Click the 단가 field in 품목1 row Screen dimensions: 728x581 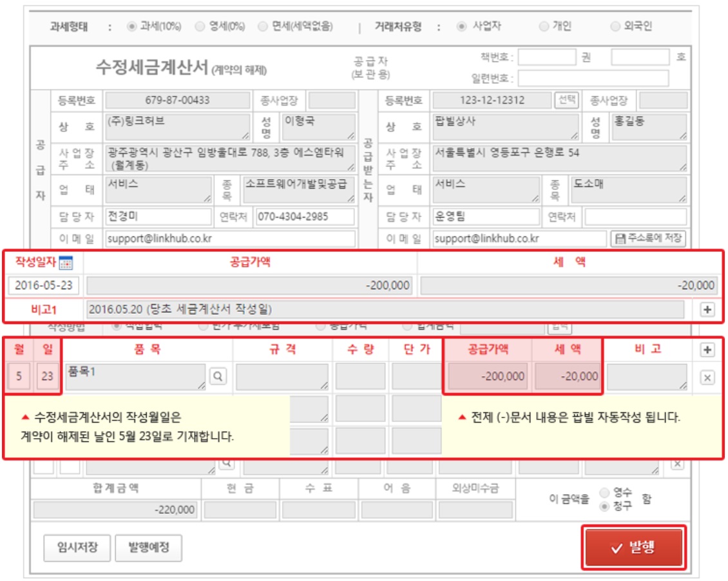(416, 376)
